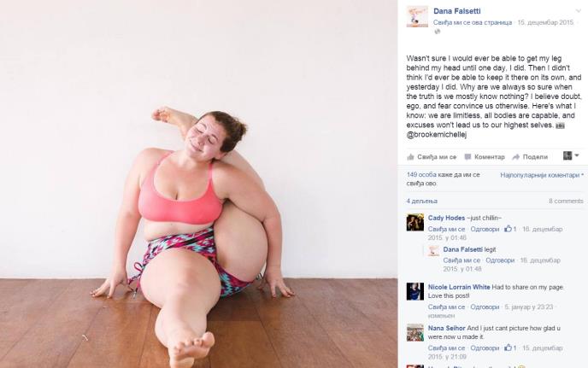
Task: Like the post with thumbs-up icon
Action: (410, 156)
